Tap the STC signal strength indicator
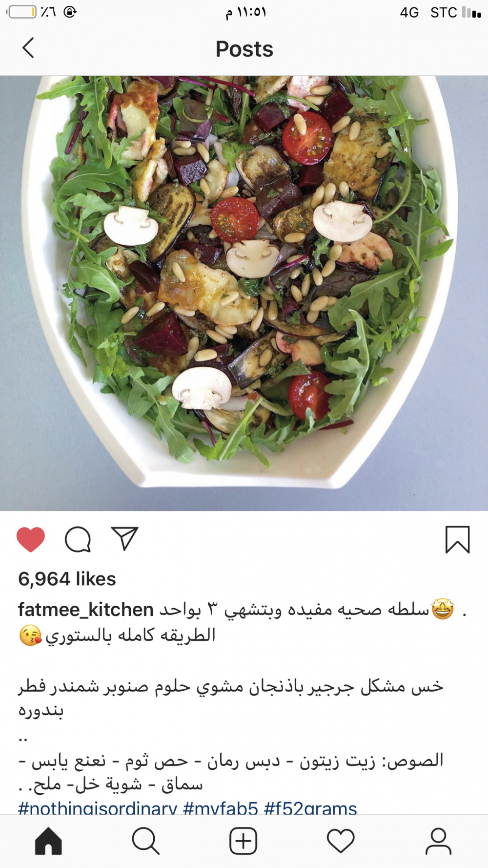The image size is (488, 868). point(472,12)
